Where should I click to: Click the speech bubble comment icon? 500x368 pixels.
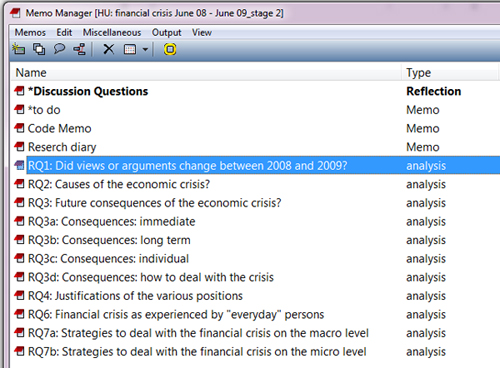coord(59,49)
